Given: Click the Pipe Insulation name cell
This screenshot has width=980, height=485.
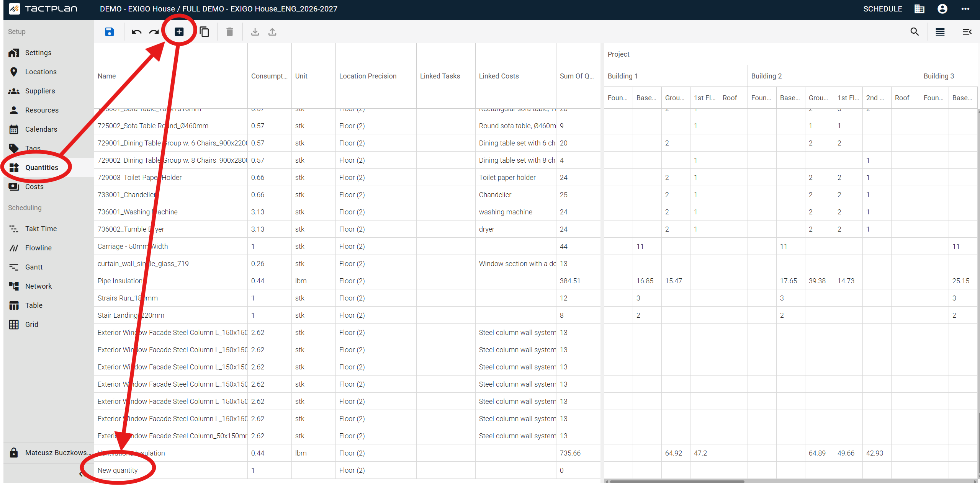Looking at the screenshot, I should coord(171,281).
